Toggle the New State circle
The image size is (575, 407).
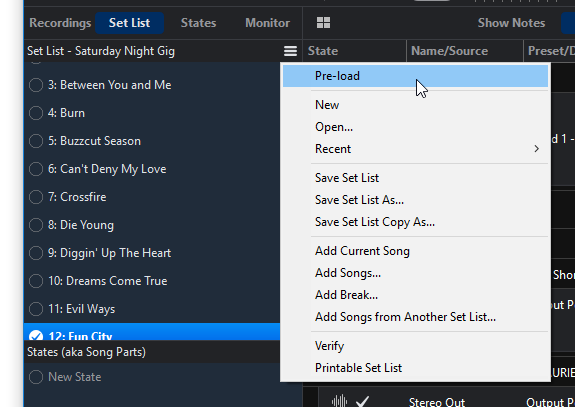point(36,377)
